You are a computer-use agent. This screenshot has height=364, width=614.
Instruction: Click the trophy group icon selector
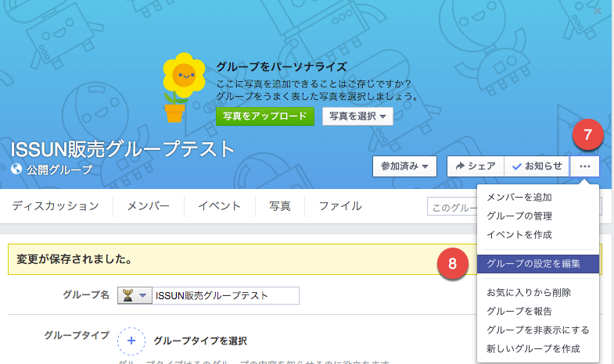tap(135, 295)
